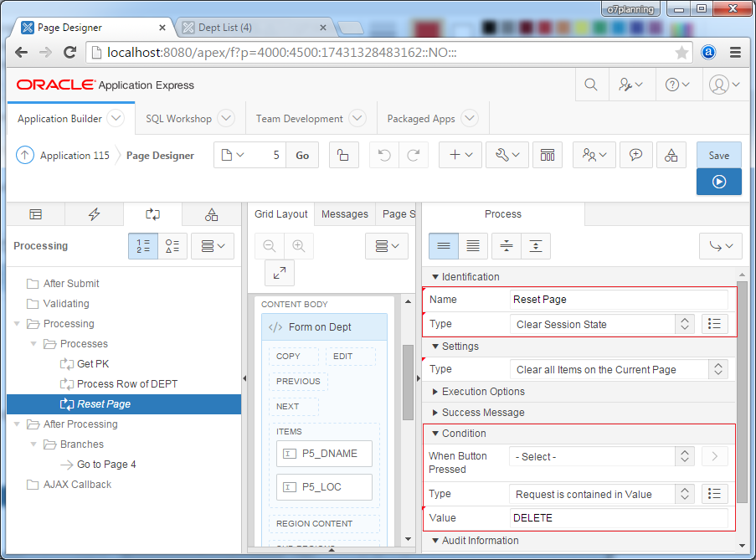Expand all property groups
This screenshot has height=560, width=756.
pyautogui.click(x=536, y=246)
